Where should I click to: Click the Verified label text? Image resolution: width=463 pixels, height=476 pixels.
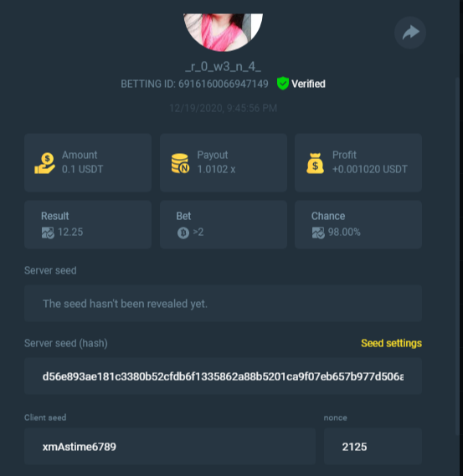pyautogui.click(x=308, y=84)
